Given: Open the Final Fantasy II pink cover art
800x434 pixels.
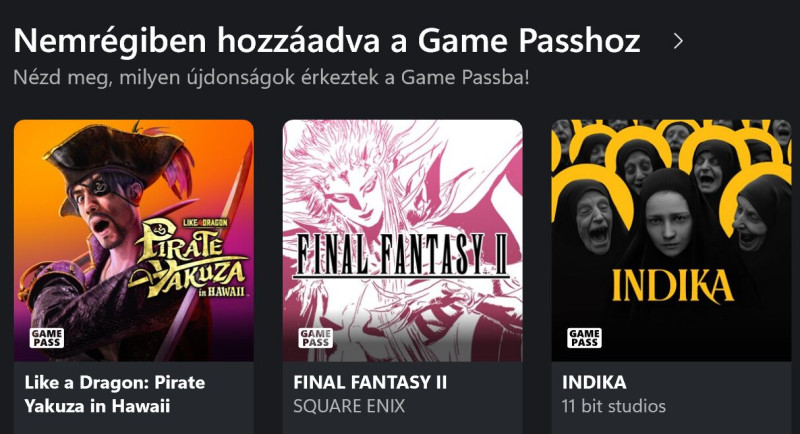Looking at the screenshot, I should pos(403,241).
